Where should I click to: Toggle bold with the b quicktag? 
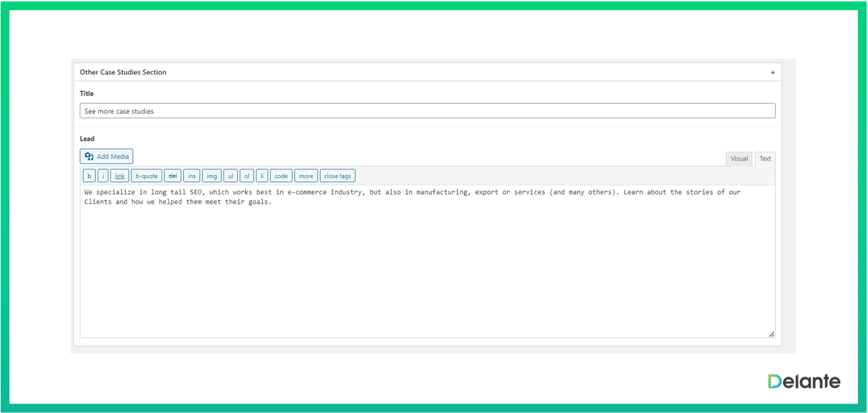[x=89, y=176]
